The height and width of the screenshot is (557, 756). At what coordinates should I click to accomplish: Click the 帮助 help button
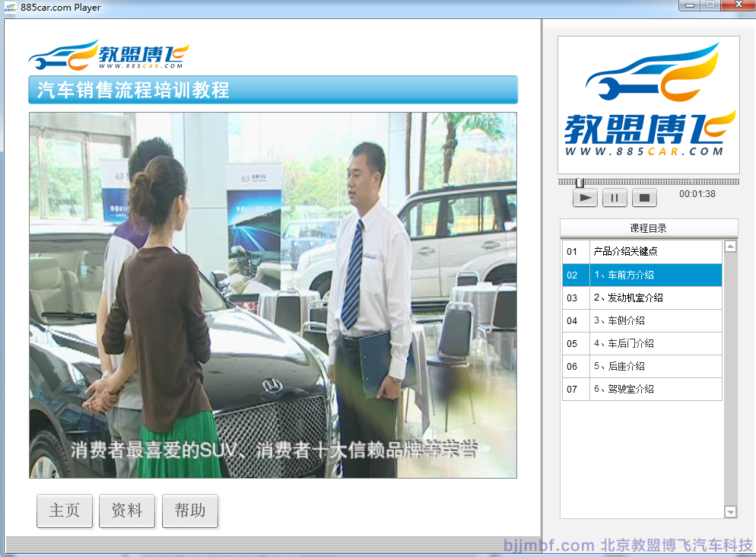(190, 511)
